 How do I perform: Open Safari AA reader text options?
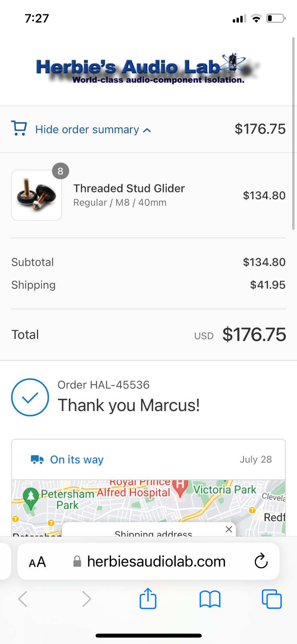tap(37, 562)
